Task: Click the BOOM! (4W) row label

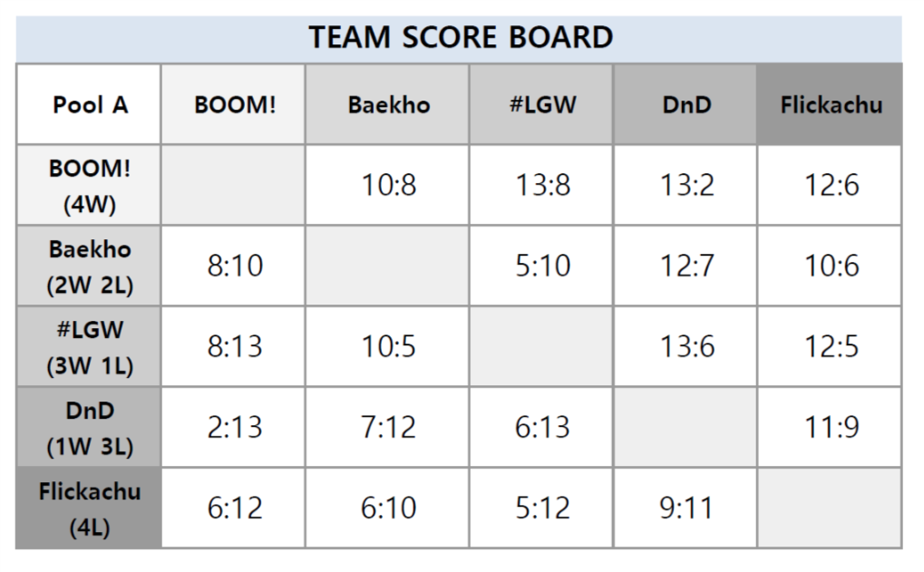Action: point(89,185)
